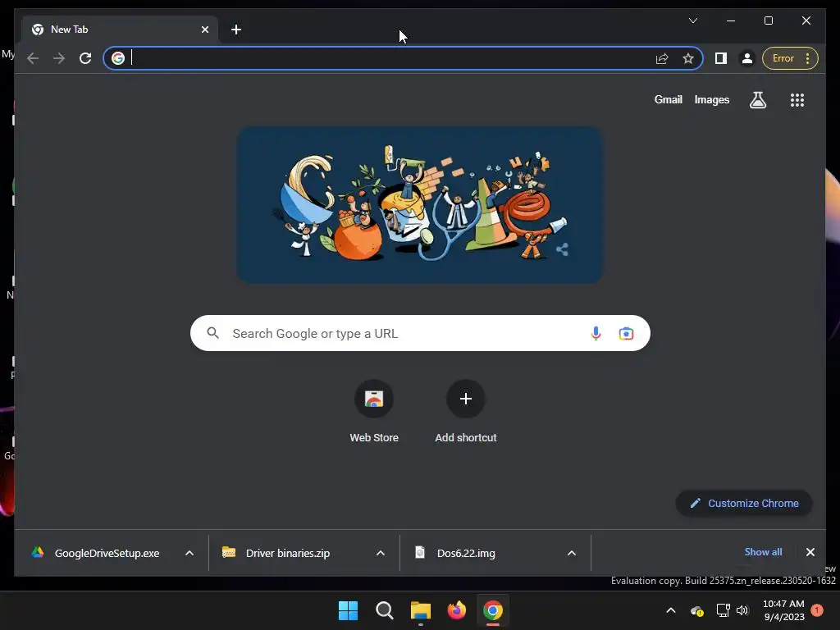Viewport: 840px width, 630px height.
Task: Reload the current page
Action: pos(85,58)
